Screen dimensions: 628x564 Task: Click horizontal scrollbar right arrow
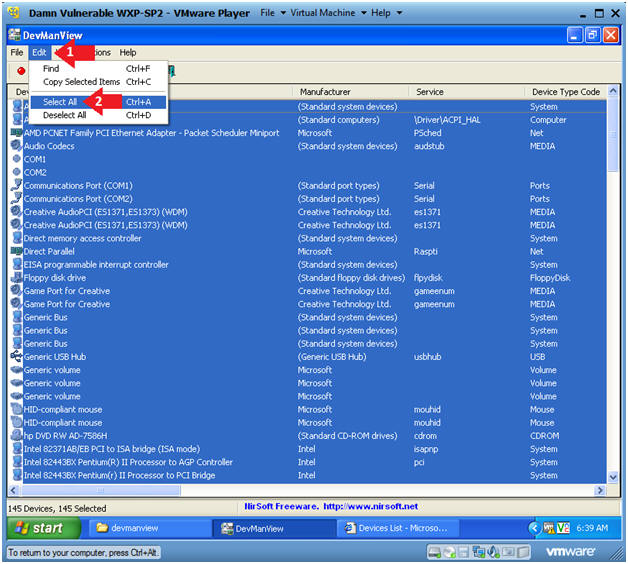coord(600,490)
